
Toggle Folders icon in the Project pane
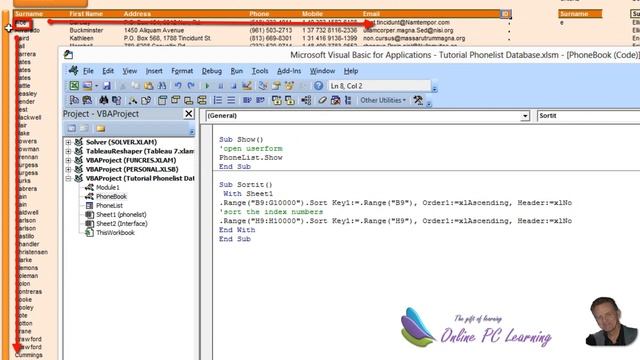pyautogui.click(x=100, y=129)
